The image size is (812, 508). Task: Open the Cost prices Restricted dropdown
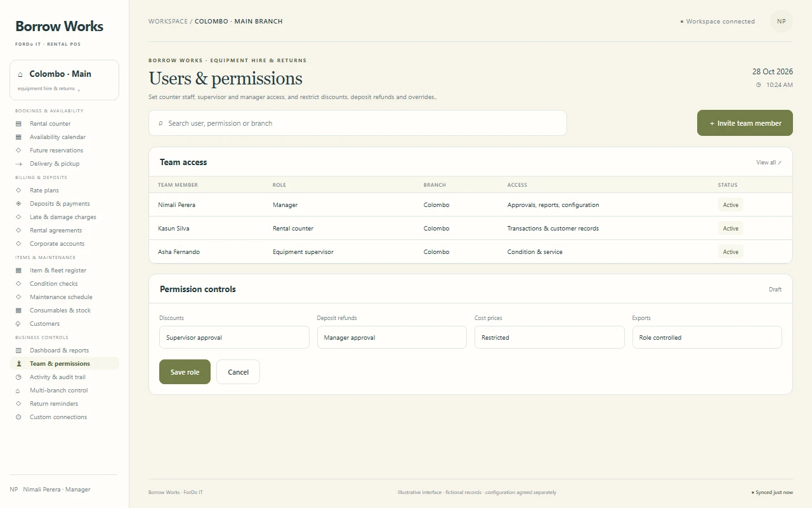tap(549, 338)
